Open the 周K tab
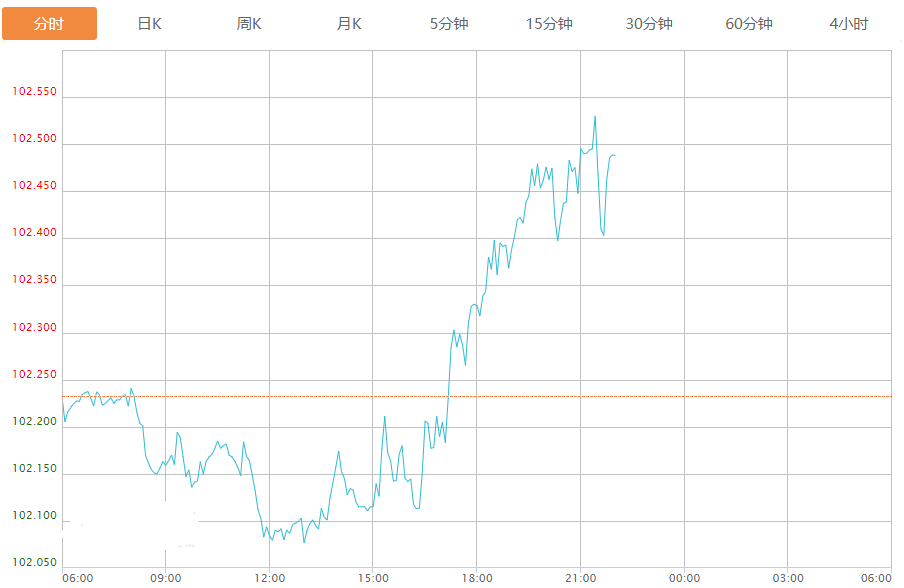 tap(249, 24)
